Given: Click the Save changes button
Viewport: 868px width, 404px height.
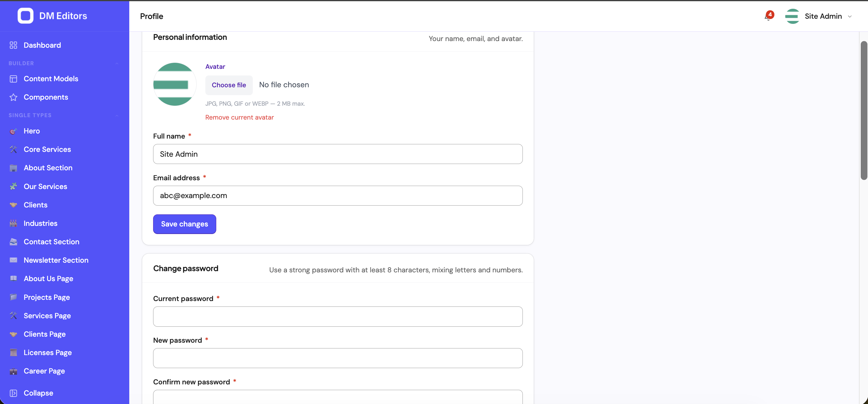Looking at the screenshot, I should 184,224.
